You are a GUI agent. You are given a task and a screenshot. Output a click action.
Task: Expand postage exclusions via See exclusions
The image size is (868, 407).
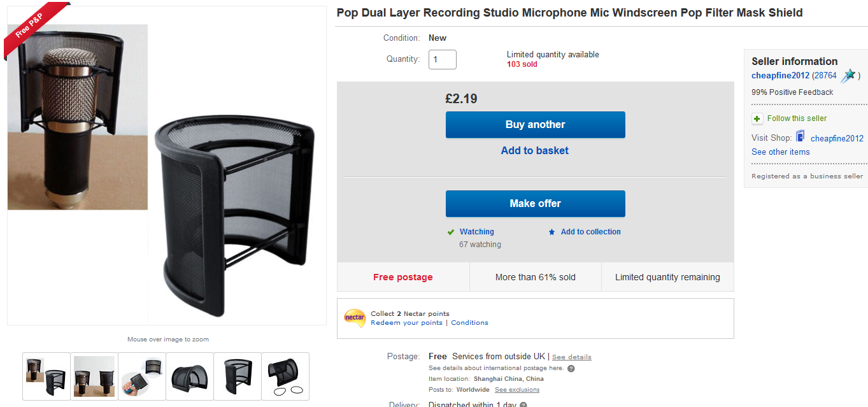[x=516, y=389]
